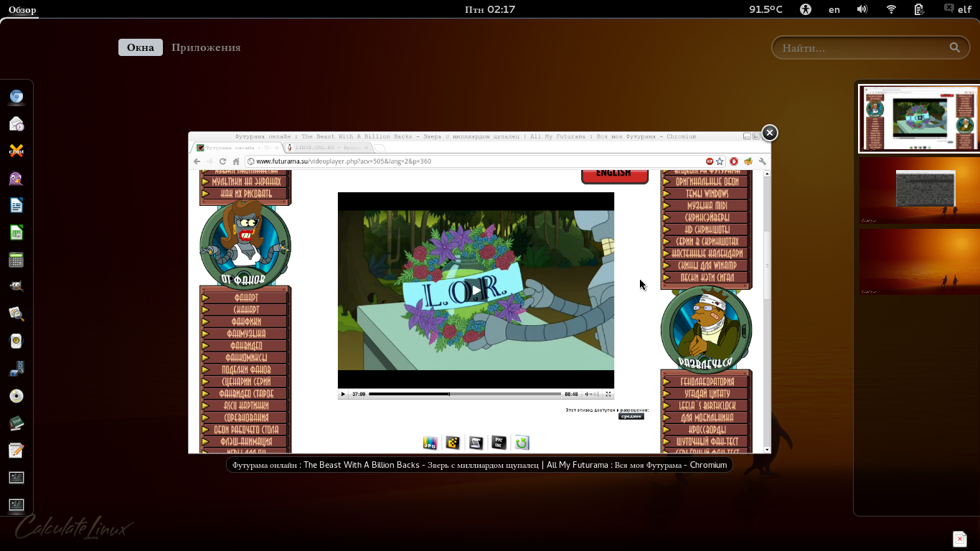Mute the video player volume
980x551 pixels.
coord(588,394)
